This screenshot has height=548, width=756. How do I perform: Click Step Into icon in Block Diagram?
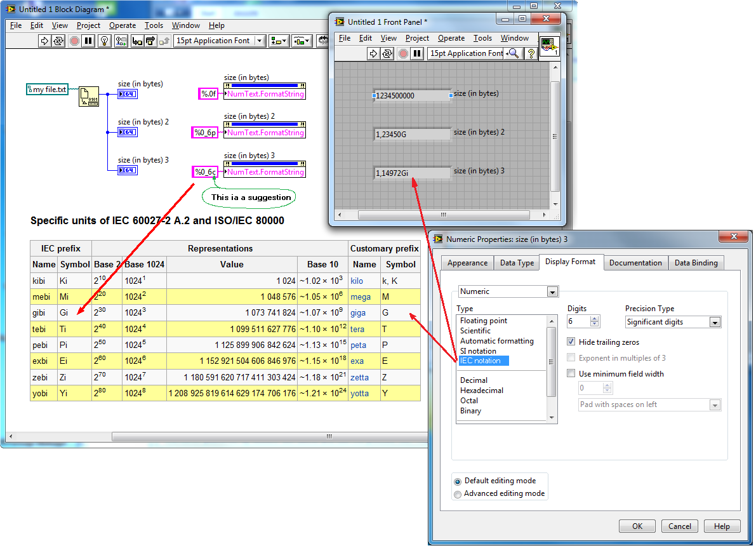click(x=137, y=41)
